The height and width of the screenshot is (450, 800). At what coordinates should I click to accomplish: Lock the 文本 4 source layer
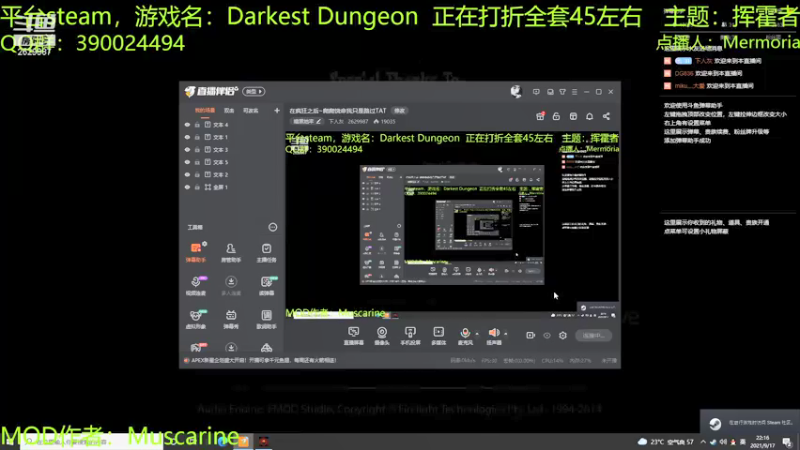point(197,124)
